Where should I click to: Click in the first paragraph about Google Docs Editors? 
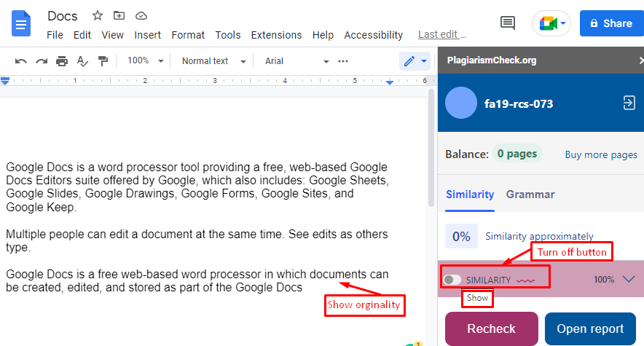(x=197, y=187)
